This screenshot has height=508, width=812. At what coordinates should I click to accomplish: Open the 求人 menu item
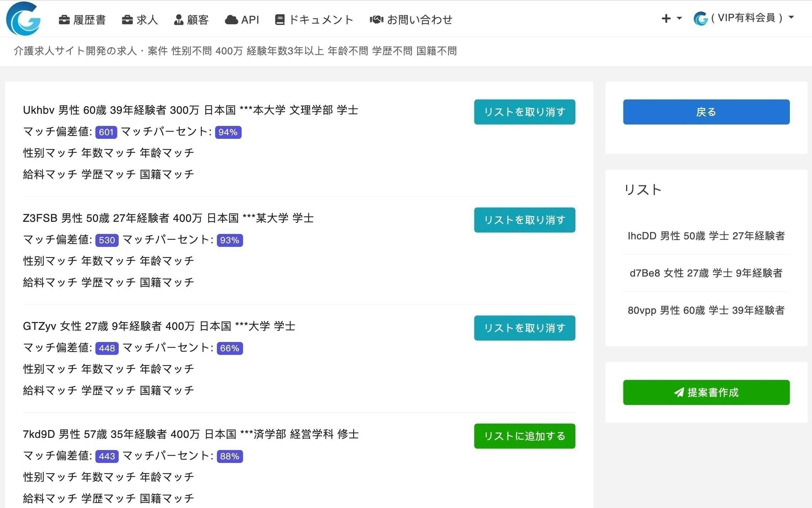147,20
